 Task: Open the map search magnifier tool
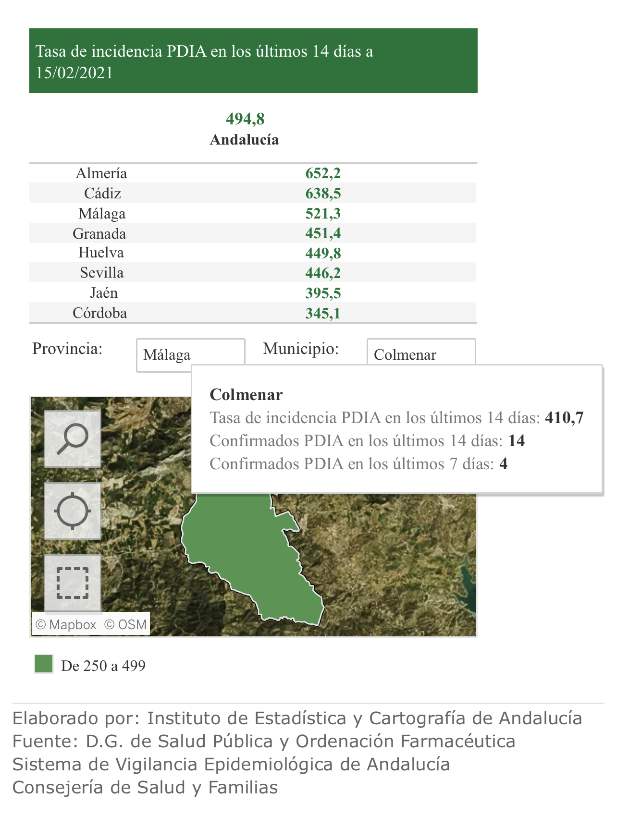73,439
